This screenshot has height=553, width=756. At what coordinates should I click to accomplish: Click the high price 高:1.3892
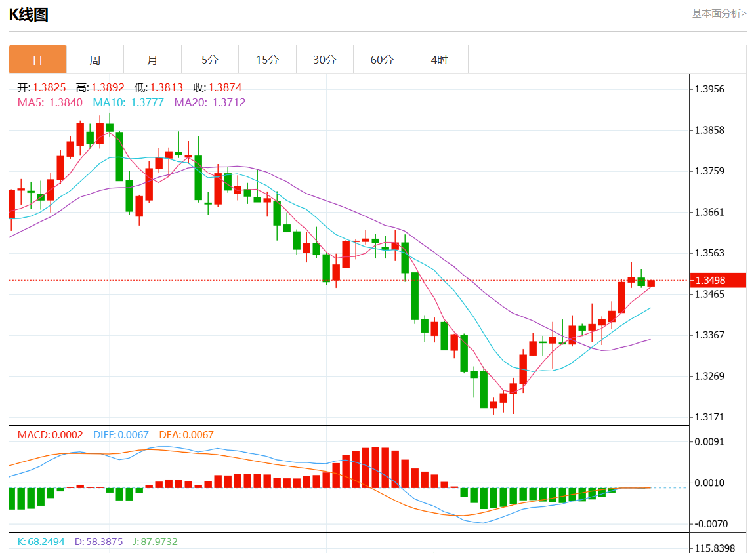click(100, 87)
